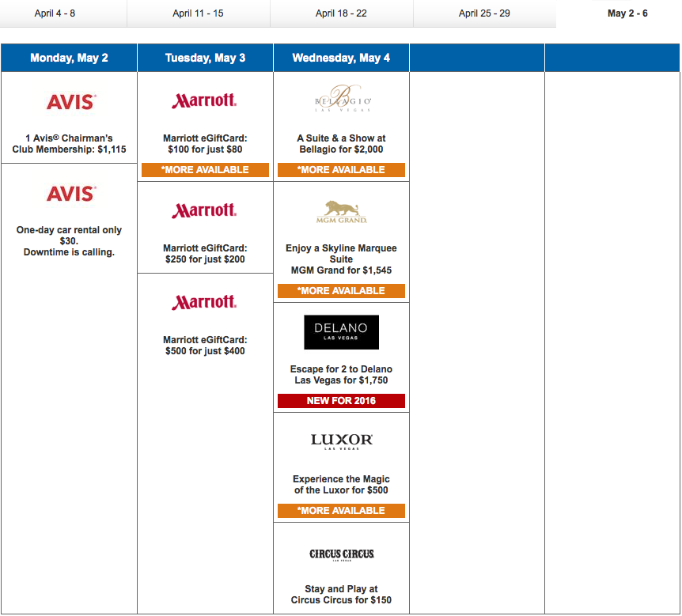Open A Suite & a Show at Bellagio offer

[x=342, y=144]
